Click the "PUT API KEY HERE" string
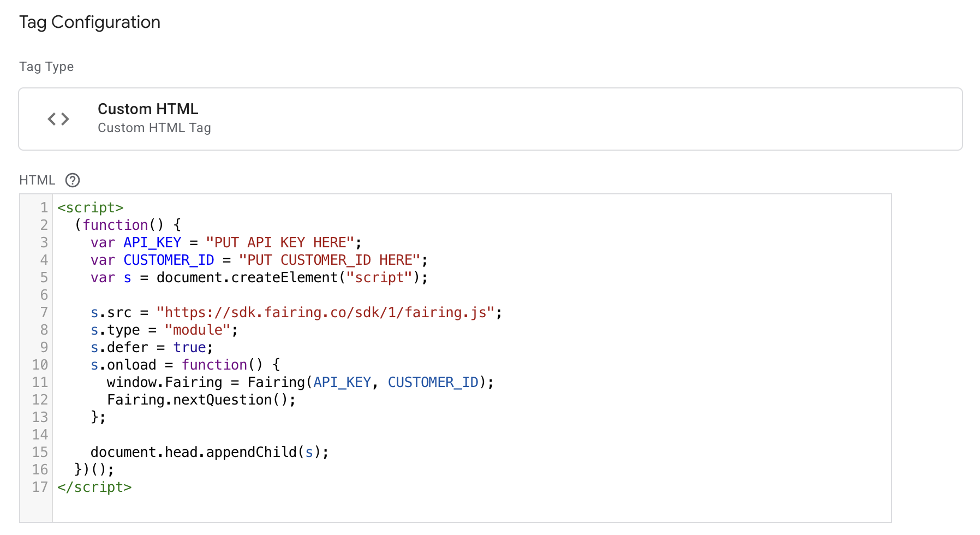This screenshot has height=535, width=980. pyautogui.click(x=280, y=242)
